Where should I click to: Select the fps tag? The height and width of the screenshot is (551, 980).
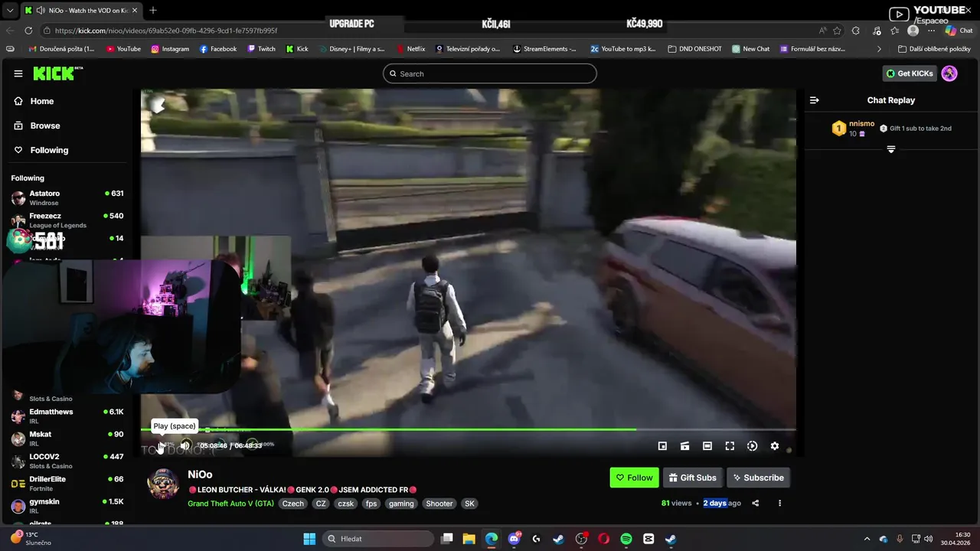371,504
